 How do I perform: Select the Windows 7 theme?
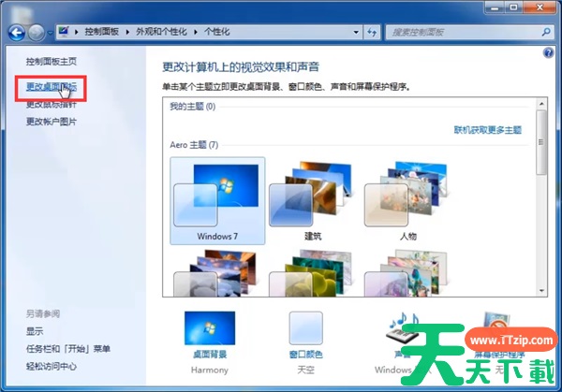217,201
